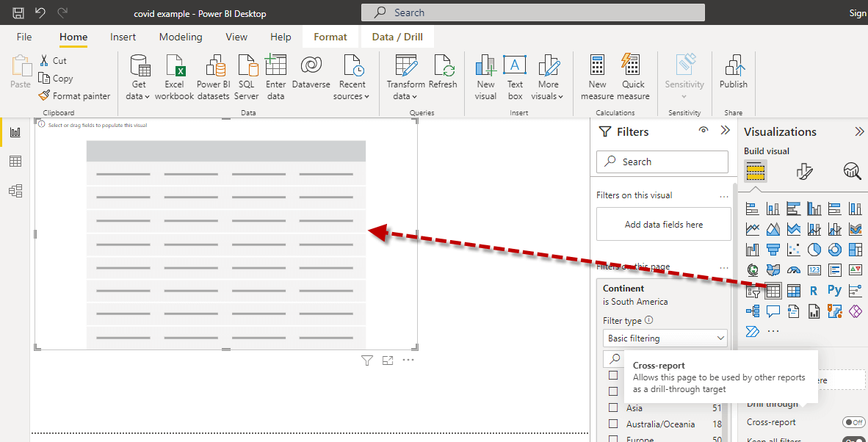Select the Line chart visualization
Screen dimensions: 868x442
pos(753,228)
